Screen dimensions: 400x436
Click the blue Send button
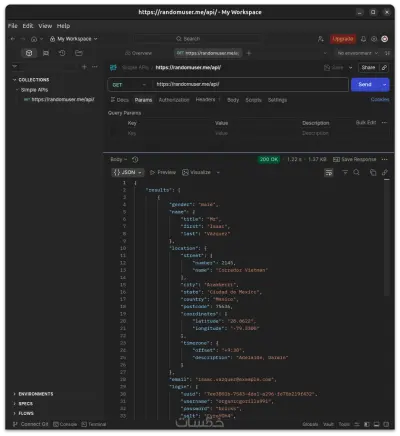coord(365,85)
